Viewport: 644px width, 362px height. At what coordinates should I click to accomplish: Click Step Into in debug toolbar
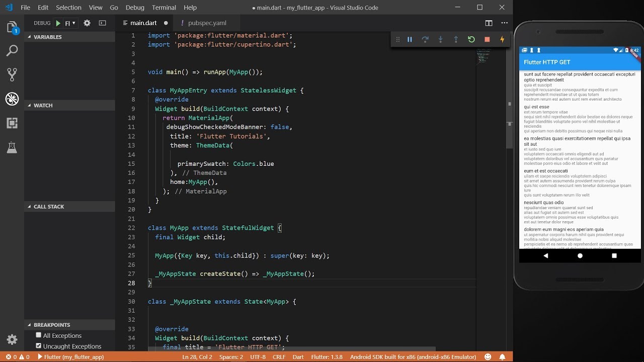click(x=440, y=39)
